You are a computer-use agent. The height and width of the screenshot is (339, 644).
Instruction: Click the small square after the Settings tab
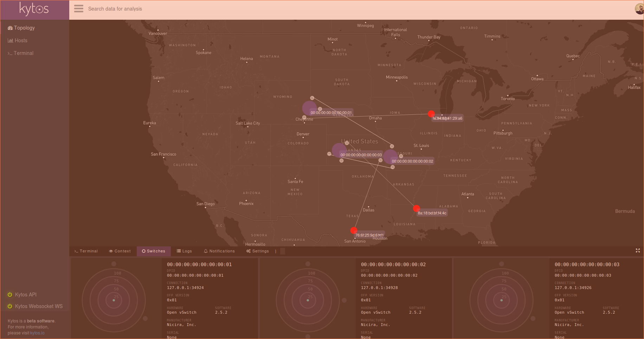283,251
